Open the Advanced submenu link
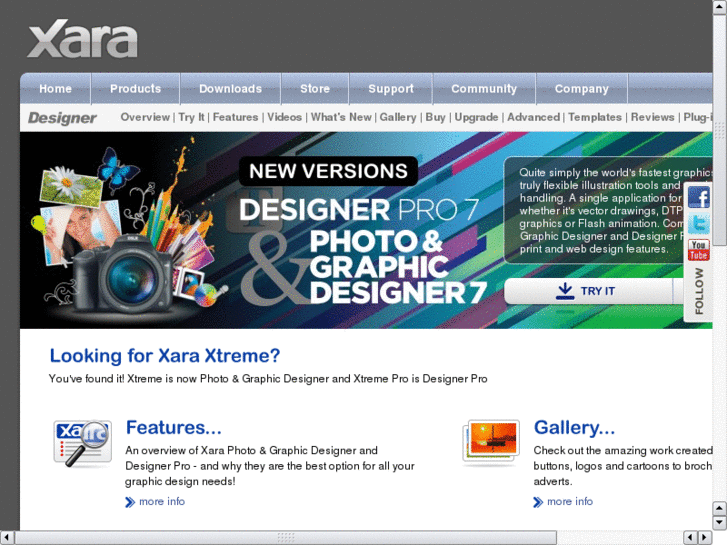The width and height of the screenshot is (727, 545). [534, 117]
